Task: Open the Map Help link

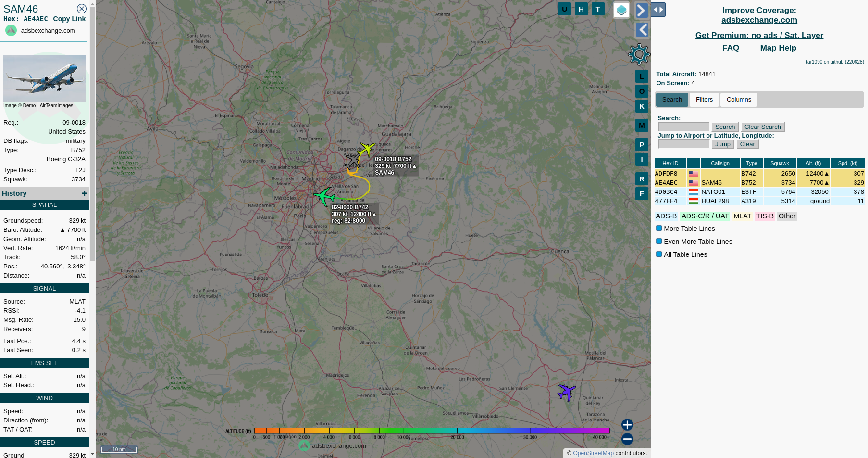Action: click(778, 48)
